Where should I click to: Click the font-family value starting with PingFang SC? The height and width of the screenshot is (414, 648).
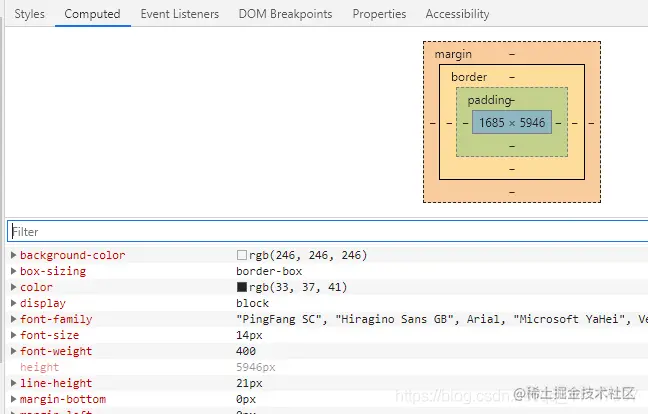(x=442, y=319)
